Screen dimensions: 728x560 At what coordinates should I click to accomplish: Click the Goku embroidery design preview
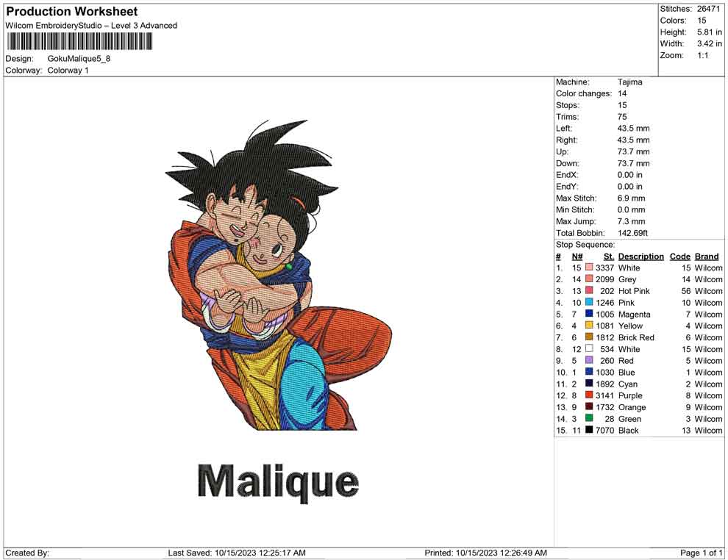(279, 275)
